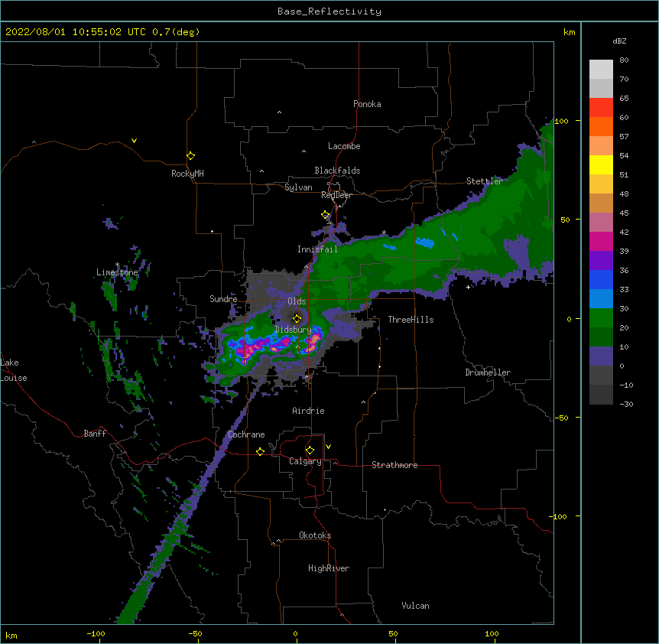Click the Innisfail label
Screen dimensions: 659x644
pos(317,249)
